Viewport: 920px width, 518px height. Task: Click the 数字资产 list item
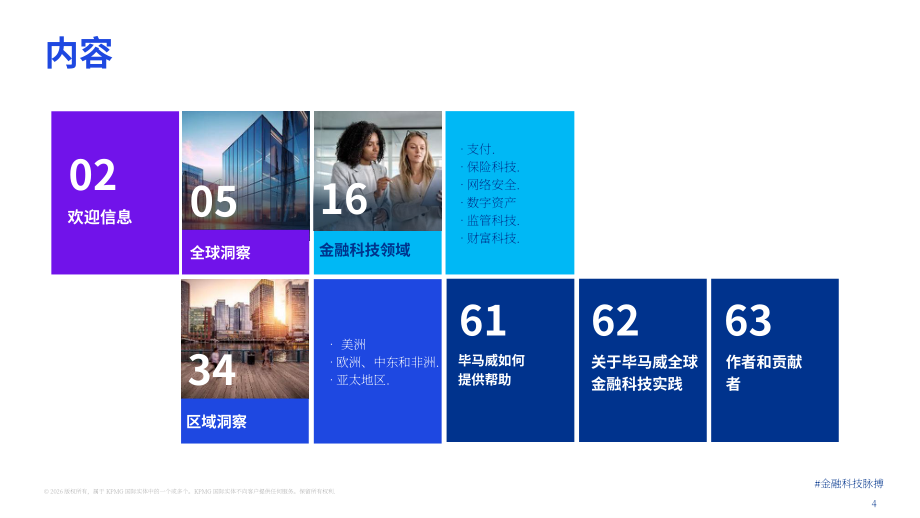point(492,202)
